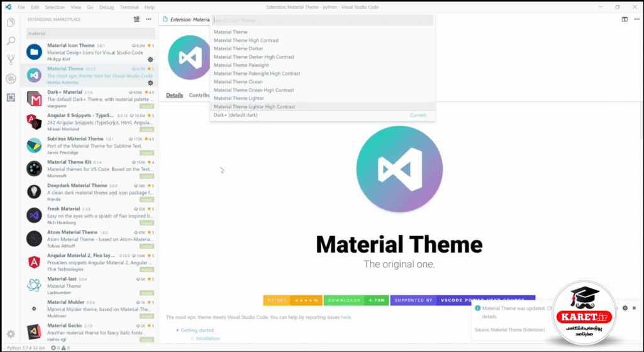Click the VS Code logo icon
This screenshot has width=644, height=352.
pyautogui.click(x=8, y=7)
